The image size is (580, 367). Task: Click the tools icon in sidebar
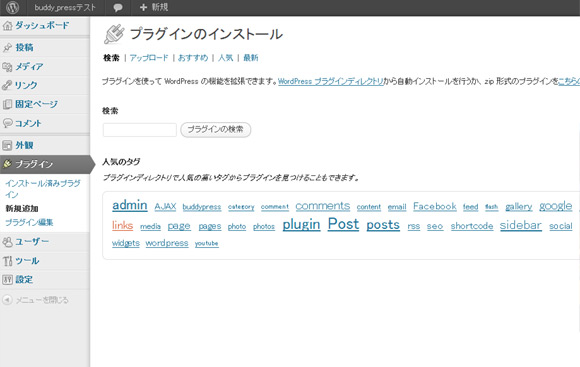pos(7,261)
